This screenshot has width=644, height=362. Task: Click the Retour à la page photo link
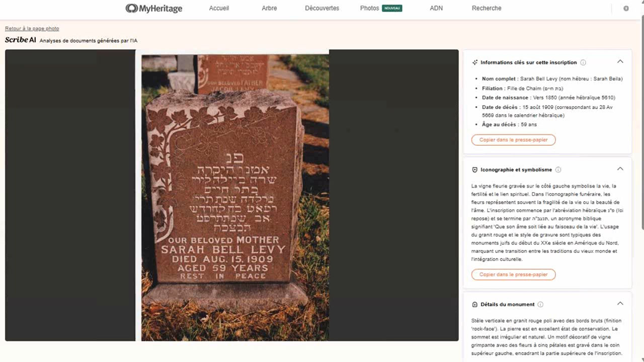click(32, 28)
